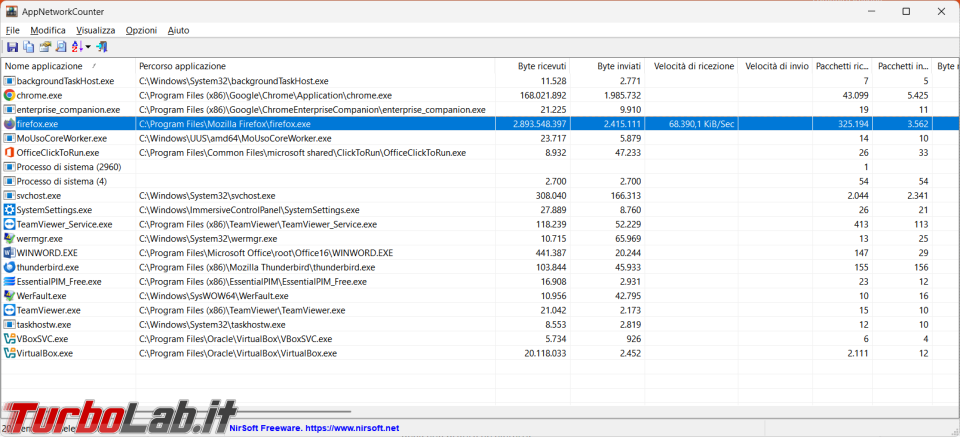Image resolution: width=960 pixels, height=437 pixels.
Task: Select the enterprise_companion.exe row name
Action: tap(68, 110)
